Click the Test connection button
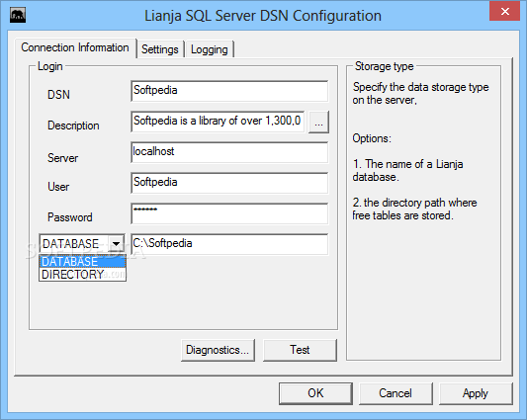527x420 pixels. click(300, 350)
